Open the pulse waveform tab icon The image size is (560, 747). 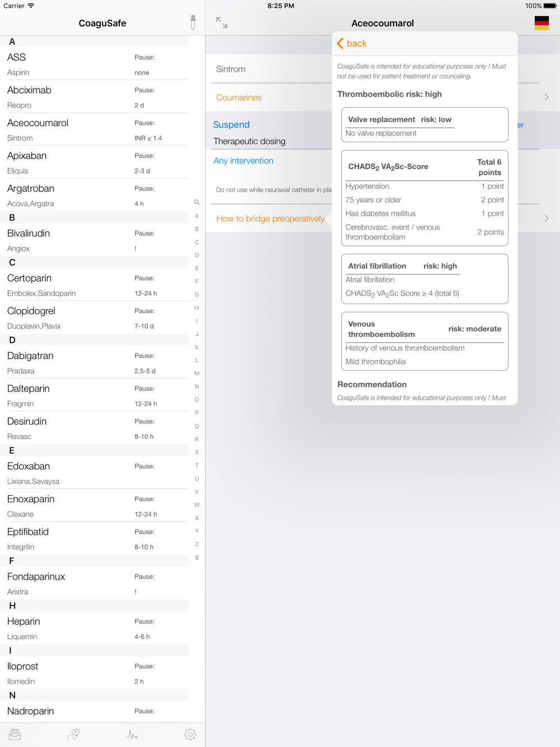click(x=132, y=734)
